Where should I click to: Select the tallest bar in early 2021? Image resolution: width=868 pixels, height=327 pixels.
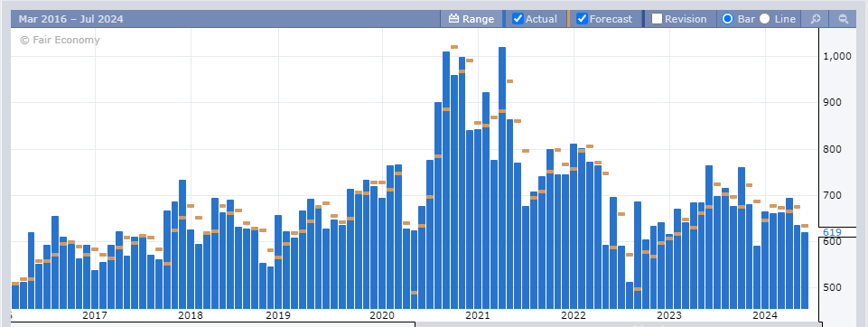point(502,178)
